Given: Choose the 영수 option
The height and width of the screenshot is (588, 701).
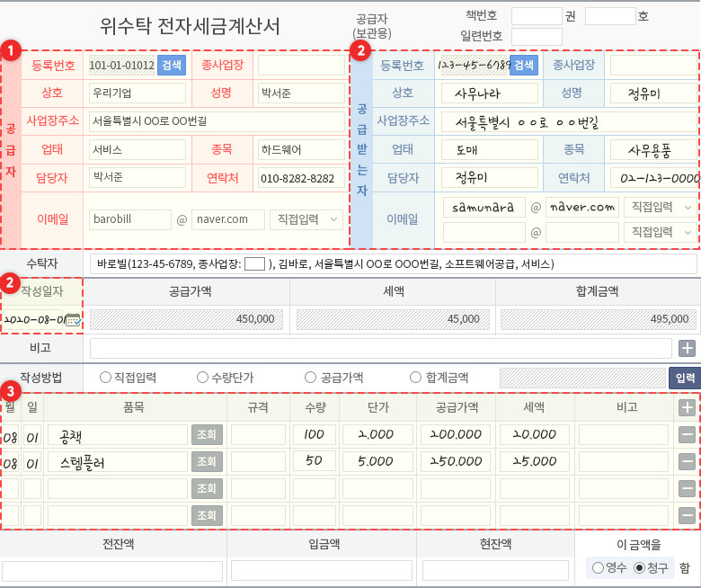Looking at the screenshot, I should [599, 568].
